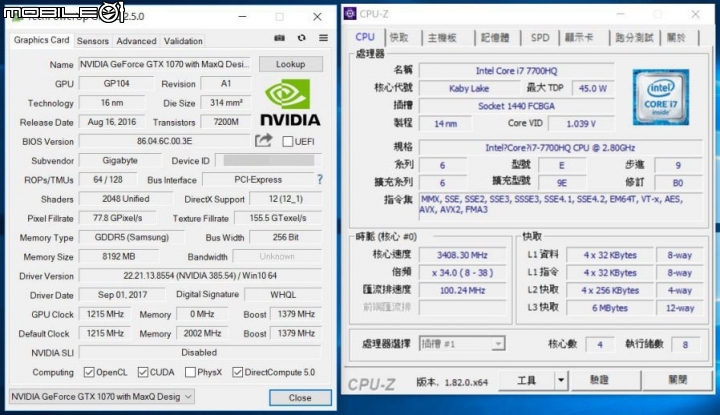Click the Driver Version field
This screenshot has width=720, height=415.
click(200, 275)
